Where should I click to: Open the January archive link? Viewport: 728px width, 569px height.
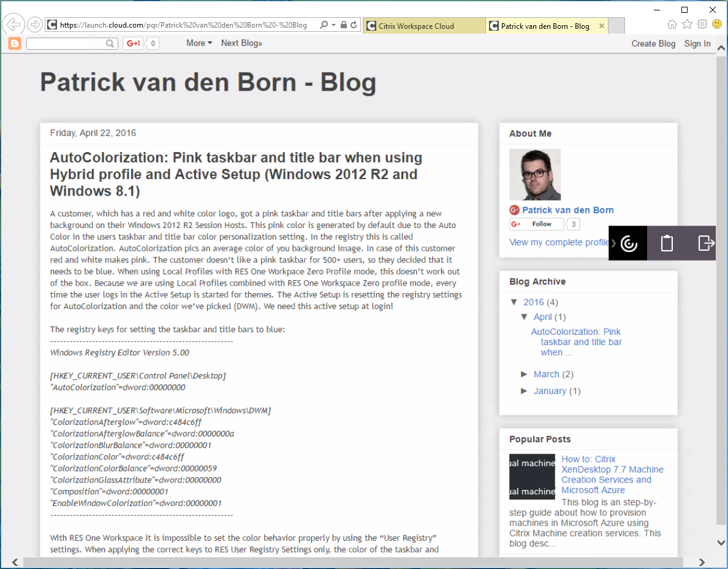click(x=550, y=391)
